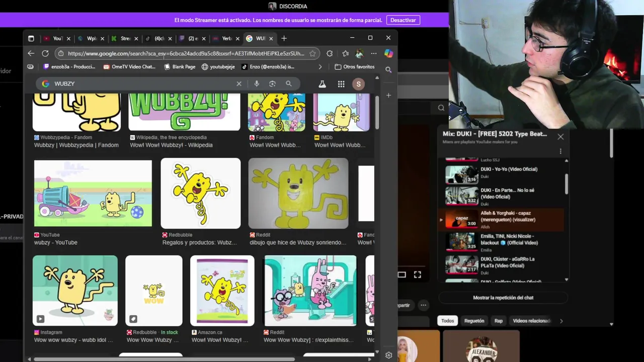644x362 pixels.
Task: Open the Google apps grid
Action: coord(341,84)
